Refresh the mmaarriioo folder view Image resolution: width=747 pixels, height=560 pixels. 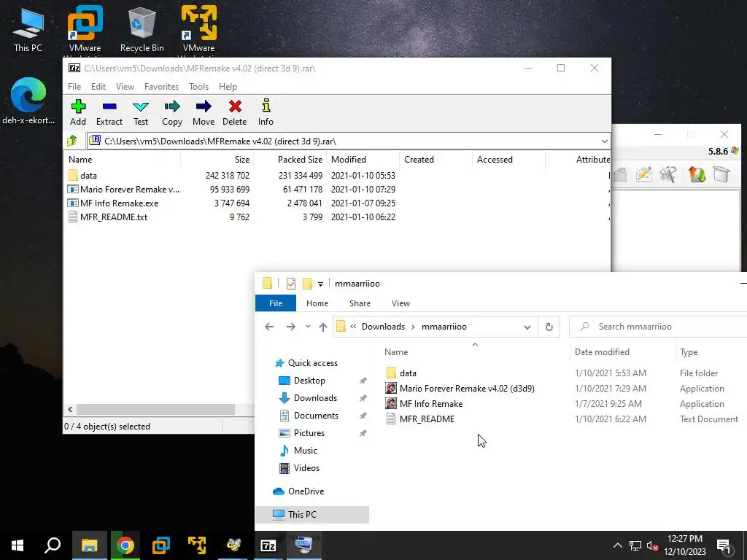pyautogui.click(x=549, y=327)
